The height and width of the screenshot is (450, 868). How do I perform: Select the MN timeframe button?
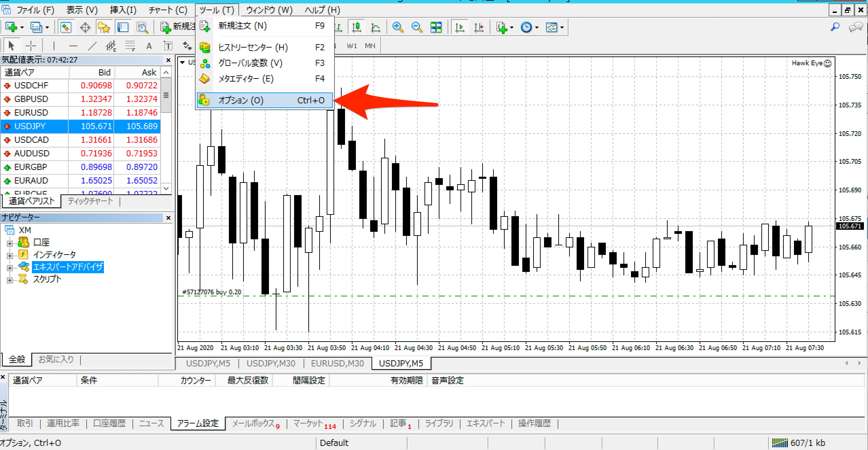370,46
